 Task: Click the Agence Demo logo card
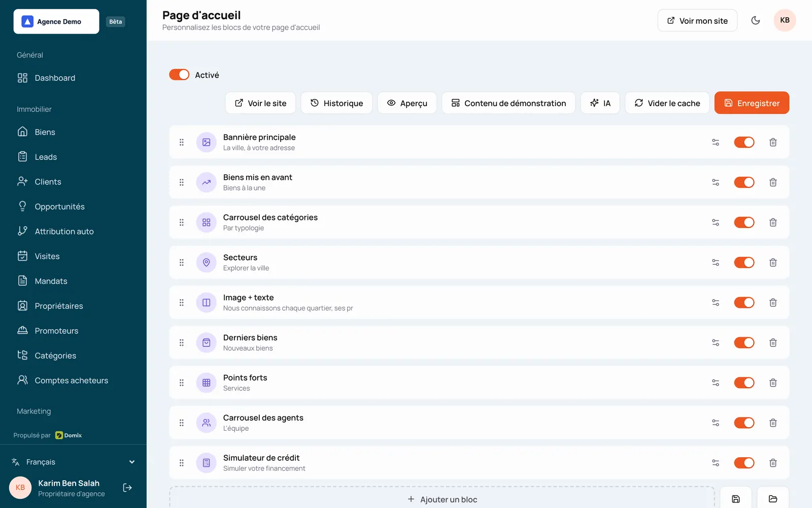tap(56, 21)
